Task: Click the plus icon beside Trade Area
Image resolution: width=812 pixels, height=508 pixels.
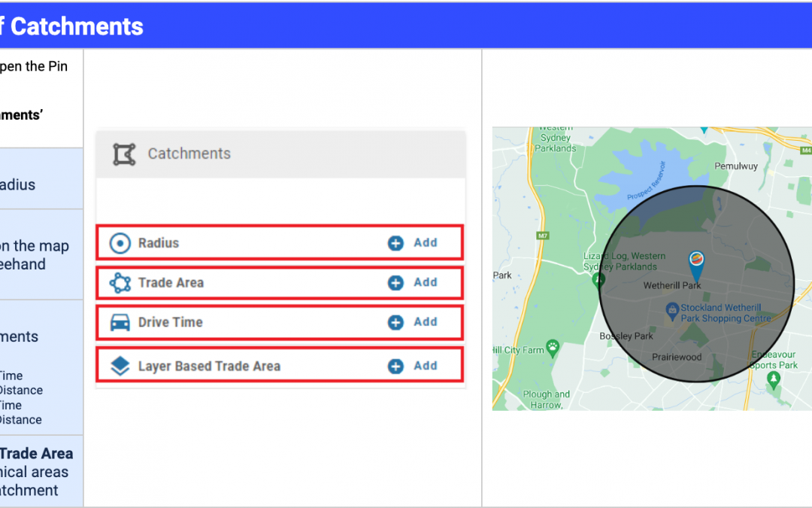Action: (x=395, y=283)
